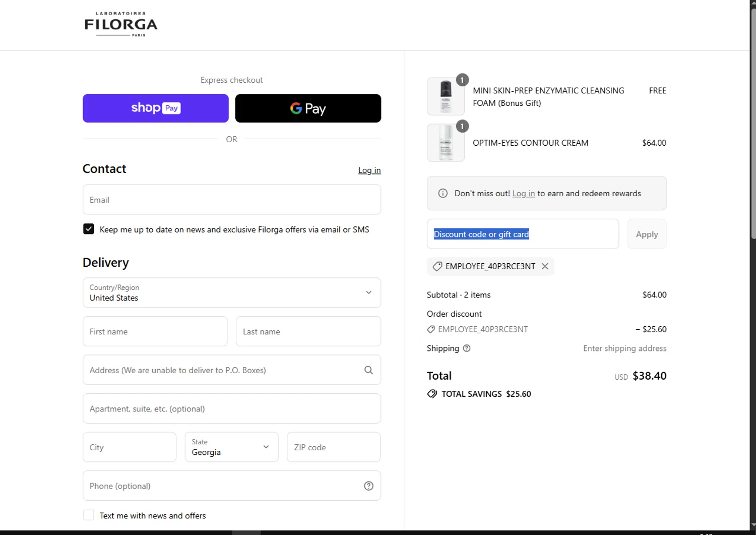Click the OPTIM-EYES CONTOUR CREAM product name
Screen dimensions: 756x535
click(531, 143)
